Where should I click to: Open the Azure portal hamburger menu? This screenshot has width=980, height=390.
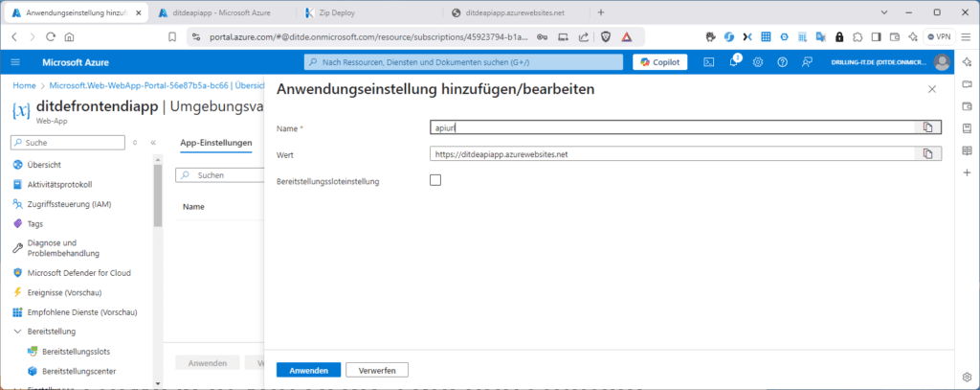[x=15, y=62]
